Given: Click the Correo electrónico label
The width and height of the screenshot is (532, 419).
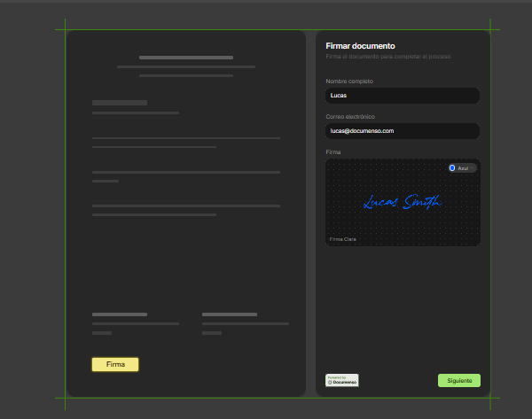Looking at the screenshot, I should (x=350, y=116).
